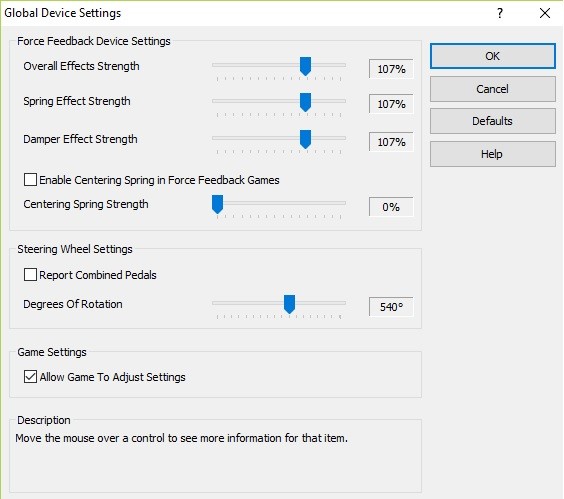Click the Damper Effect Strength percentage field
Image resolution: width=564 pixels, height=499 pixels.
pos(391,142)
